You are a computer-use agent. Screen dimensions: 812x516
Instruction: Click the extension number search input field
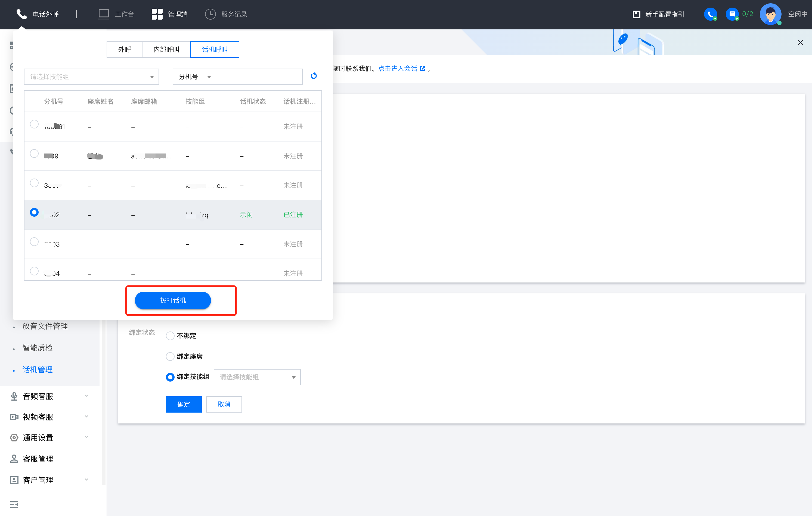pyautogui.click(x=259, y=77)
